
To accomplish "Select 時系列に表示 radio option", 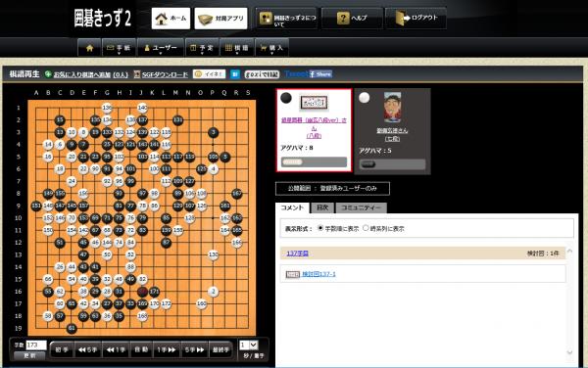I will tap(366, 228).
